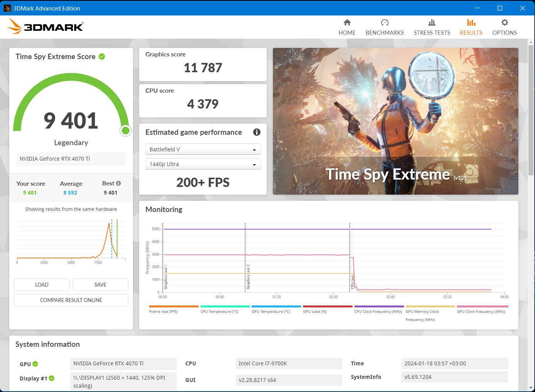Toggle the CPU Clock Frequency legend swatch
Viewport: 535px width, 392px height.
coord(379,307)
